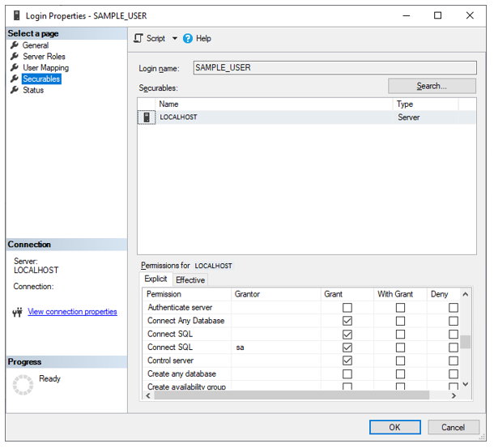Switch to the Explicit tab

pos(155,279)
